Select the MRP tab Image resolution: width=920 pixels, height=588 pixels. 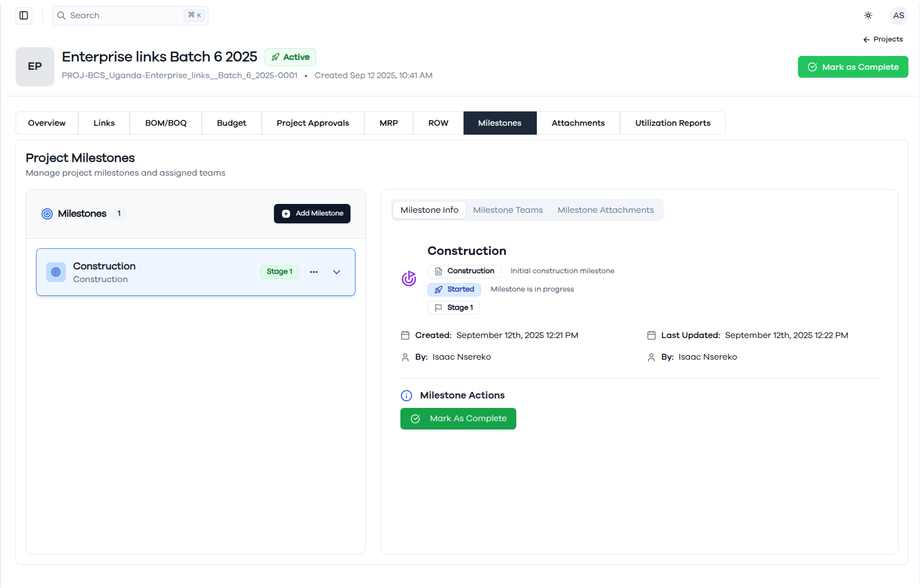[x=389, y=123]
